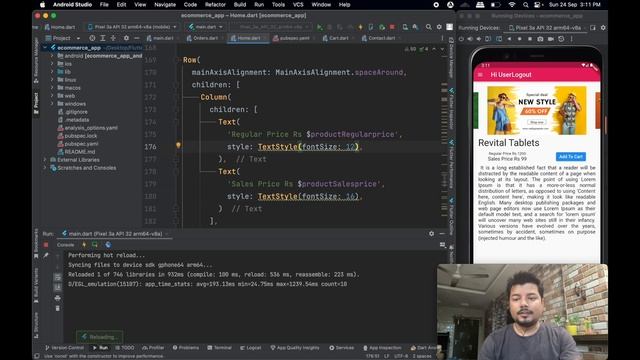Open the Project tool window settings gear
The width and height of the screenshot is (640, 360).
coord(126,38)
